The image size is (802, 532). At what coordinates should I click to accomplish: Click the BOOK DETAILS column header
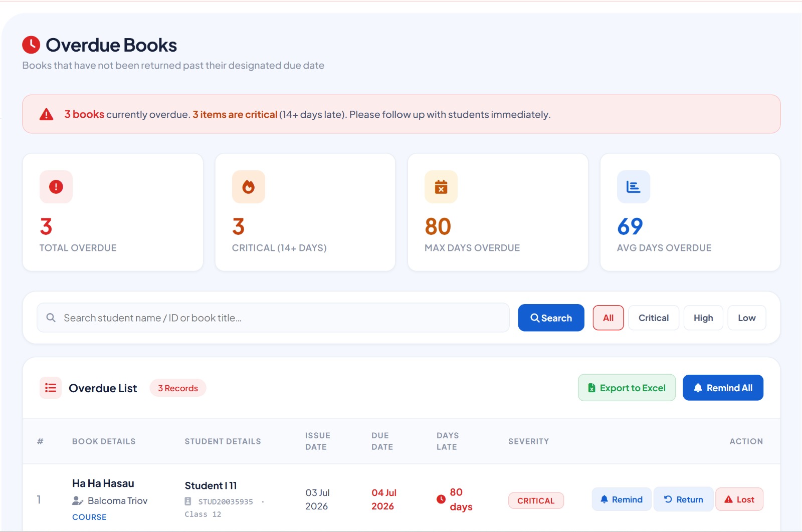click(104, 441)
